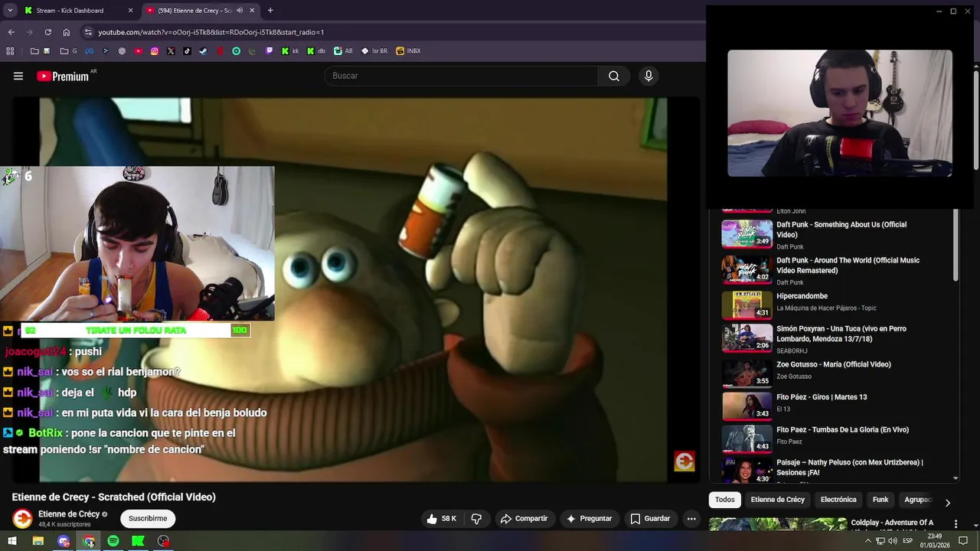Go to browser home page
980x551 pixels.
coord(66,32)
